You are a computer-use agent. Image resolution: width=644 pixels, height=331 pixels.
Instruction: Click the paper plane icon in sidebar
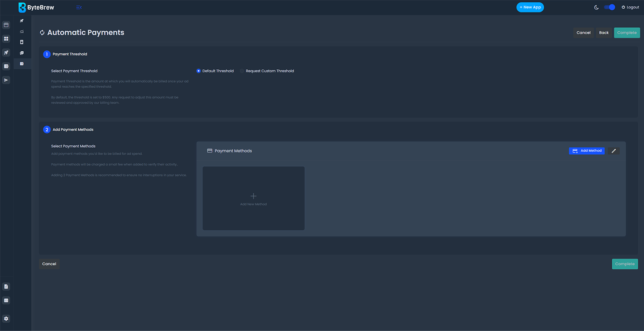[6, 80]
